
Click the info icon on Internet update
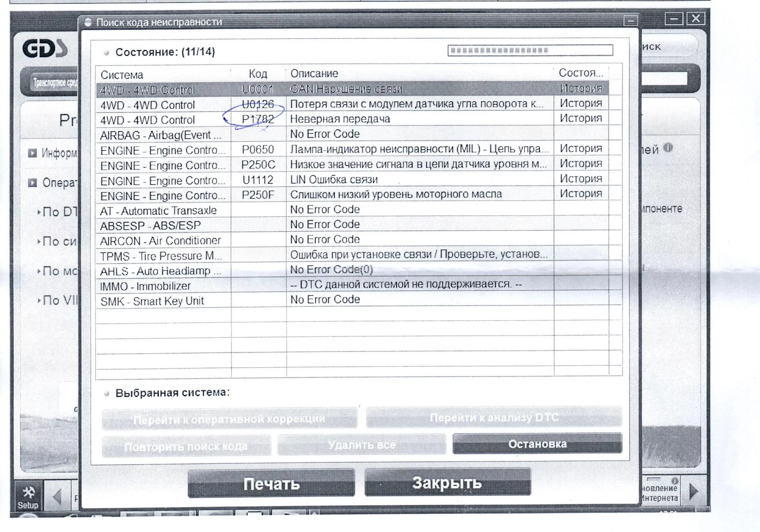tap(674, 481)
